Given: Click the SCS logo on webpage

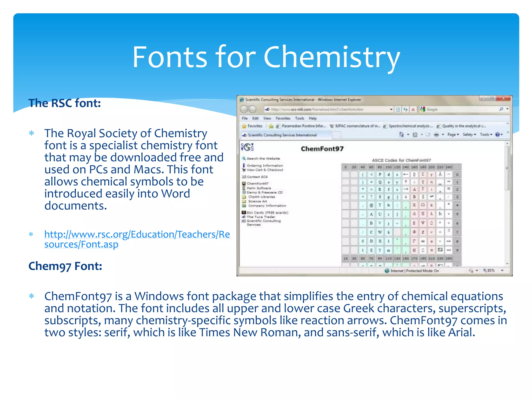Looking at the screenshot, I should pos(247,147).
